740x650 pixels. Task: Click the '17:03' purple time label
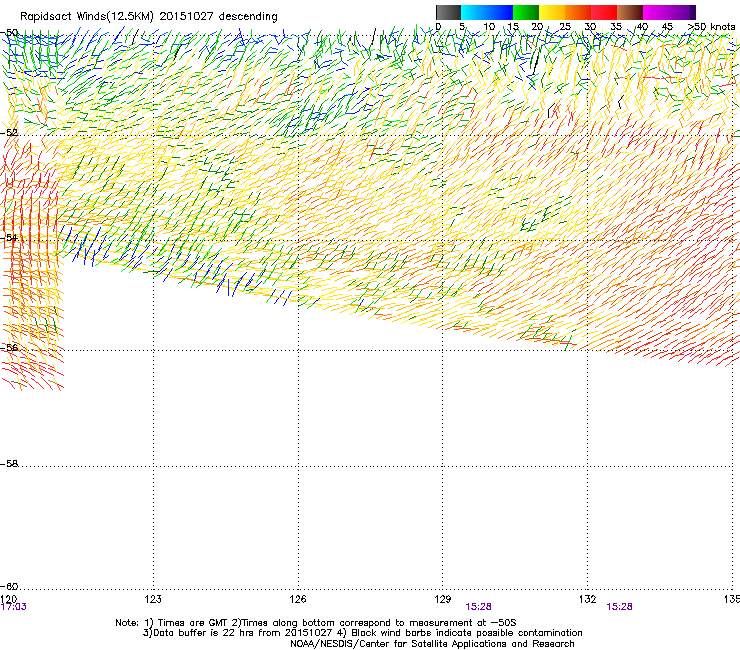14,607
